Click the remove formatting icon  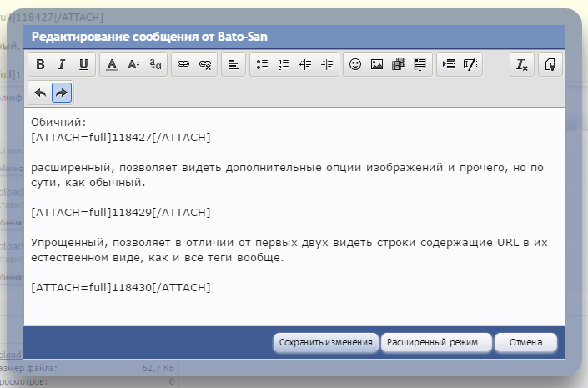pyautogui.click(x=522, y=64)
